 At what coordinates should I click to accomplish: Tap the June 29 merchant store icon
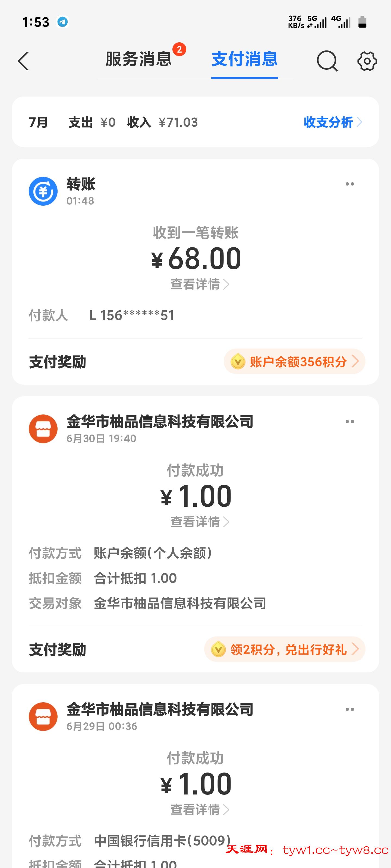click(x=43, y=716)
